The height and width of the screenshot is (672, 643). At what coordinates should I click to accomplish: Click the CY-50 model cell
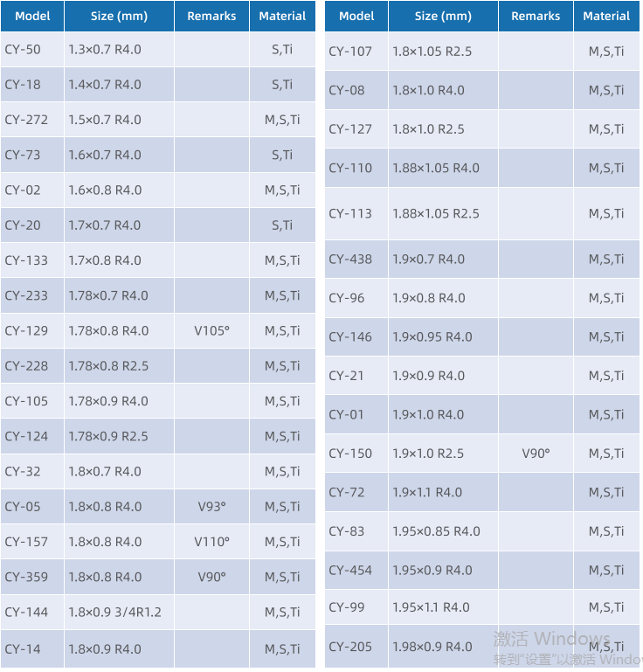pyautogui.click(x=23, y=50)
